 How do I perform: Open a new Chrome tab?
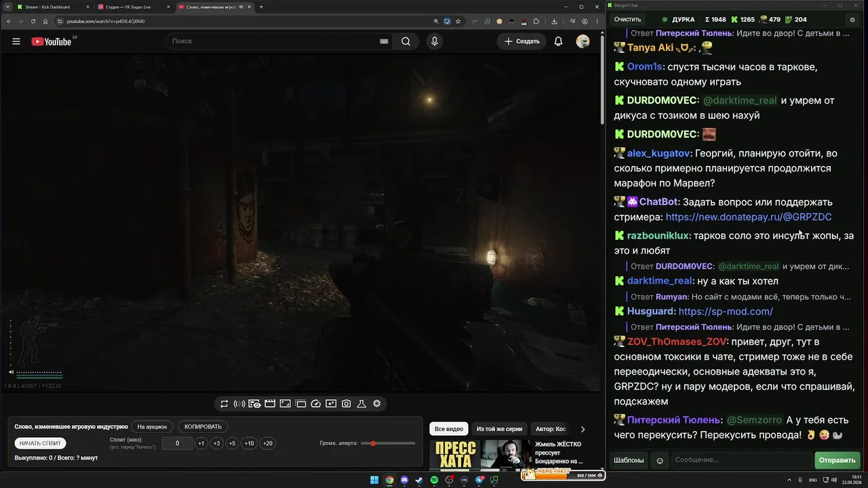tap(261, 7)
